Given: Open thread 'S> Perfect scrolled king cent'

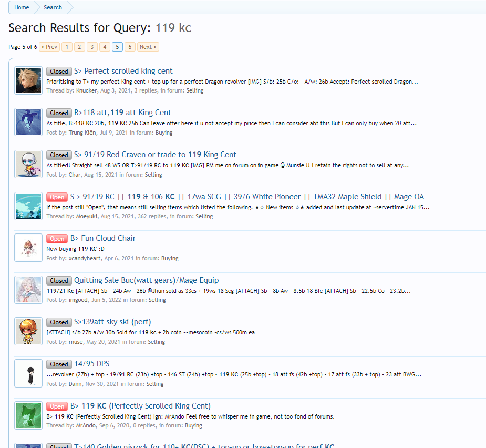Looking at the screenshot, I should click(x=123, y=71).
